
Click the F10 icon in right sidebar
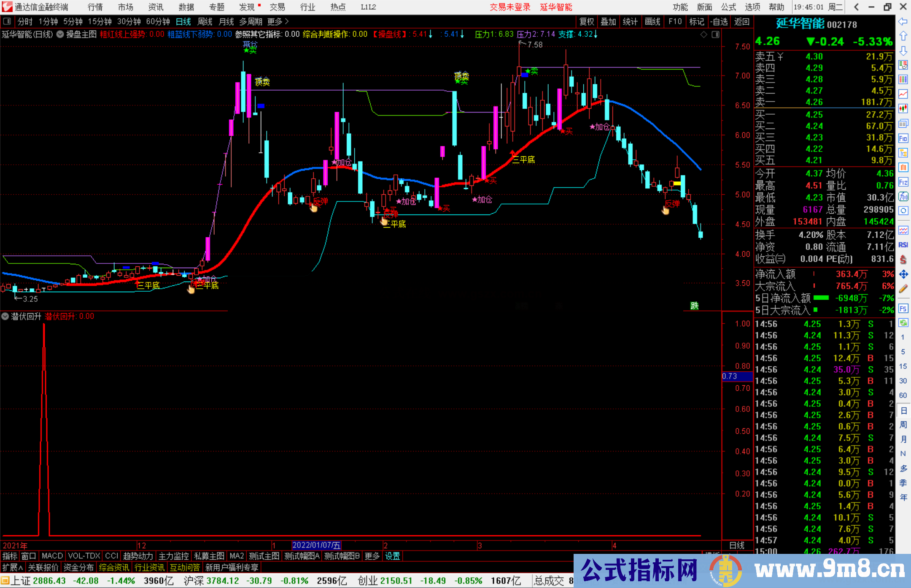pos(903,139)
